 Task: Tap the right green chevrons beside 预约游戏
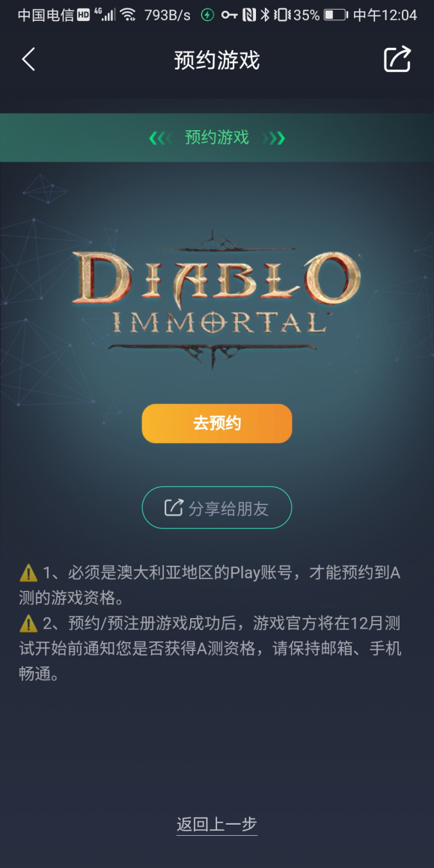pos(273,138)
